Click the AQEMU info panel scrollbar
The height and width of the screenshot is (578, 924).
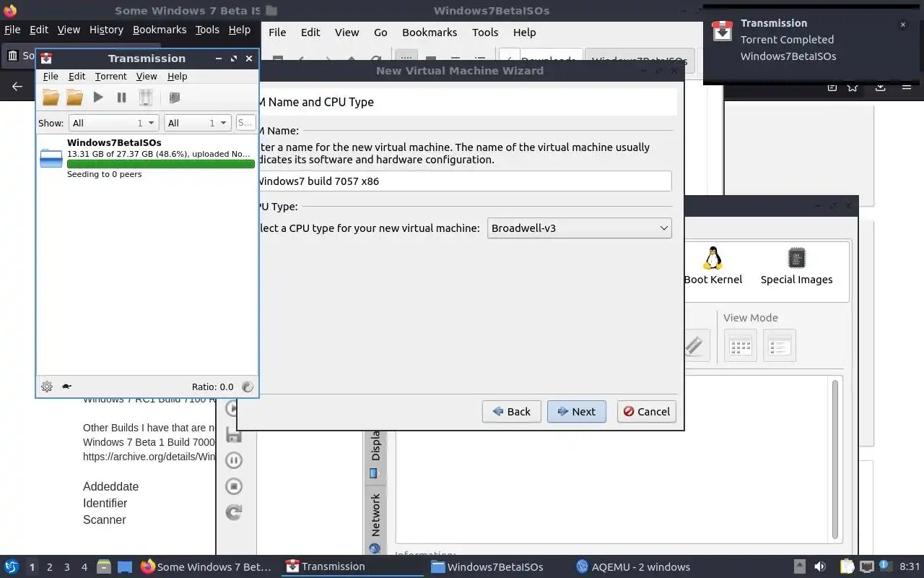click(x=836, y=458)
